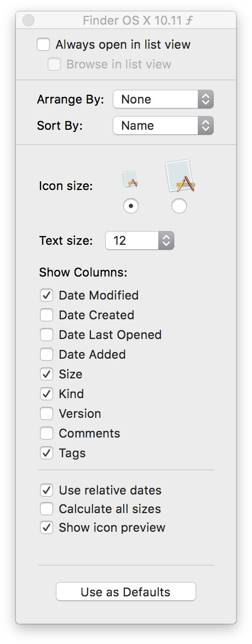Screen dimensions: 252x644
Task: Uncheck the Kind column
Action: tap(47, 394)
